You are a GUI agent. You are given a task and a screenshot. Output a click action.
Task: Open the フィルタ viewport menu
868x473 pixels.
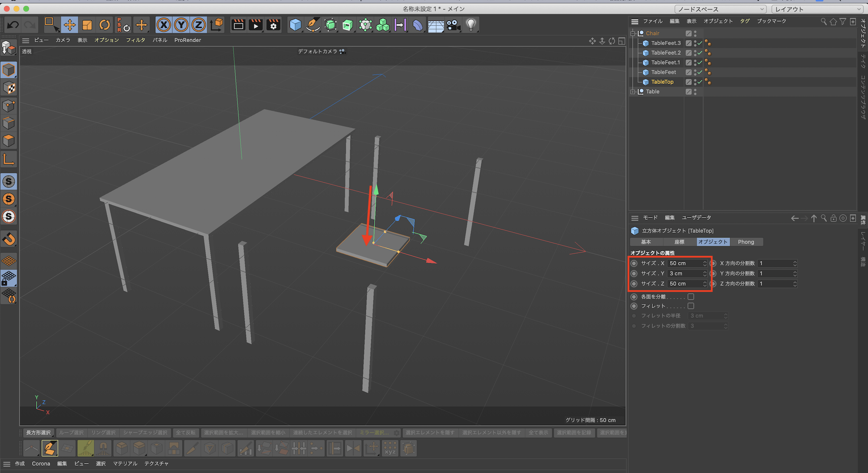click(x=135, y=40)
